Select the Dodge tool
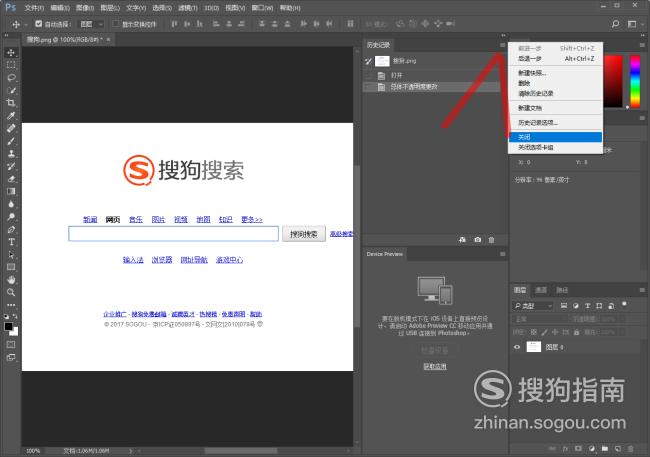Screen dimensions: 650x457 [11, 216]
